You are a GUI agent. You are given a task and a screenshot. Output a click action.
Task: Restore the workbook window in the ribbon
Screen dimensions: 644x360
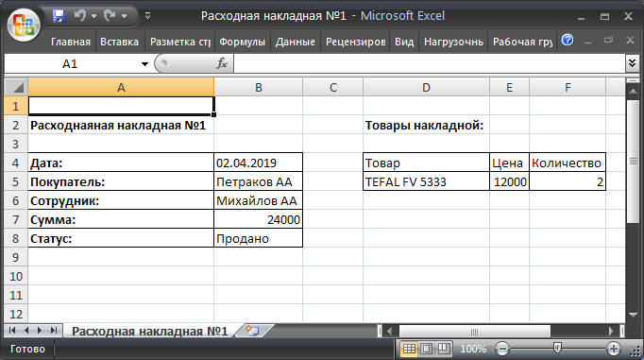(609, 41)
